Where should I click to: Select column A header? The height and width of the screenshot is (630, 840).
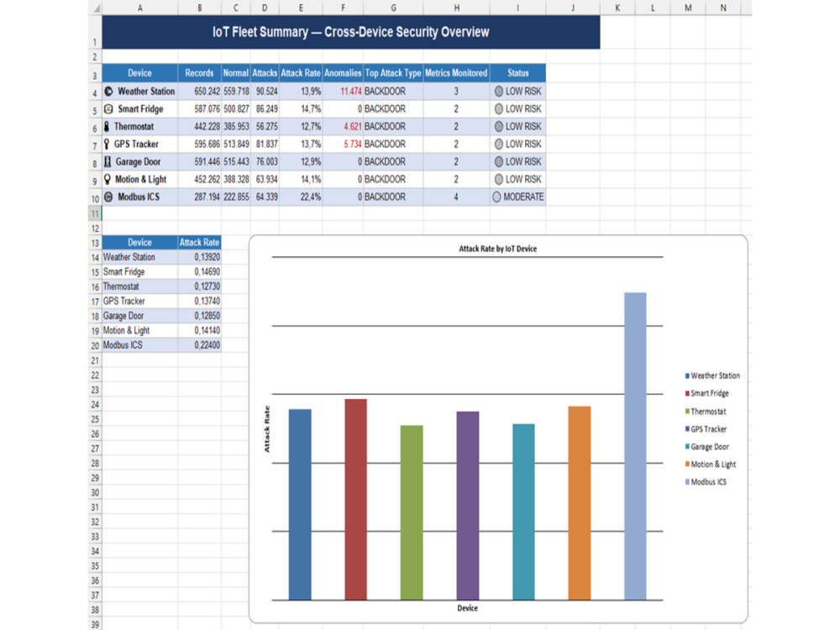tap(139, 8)
